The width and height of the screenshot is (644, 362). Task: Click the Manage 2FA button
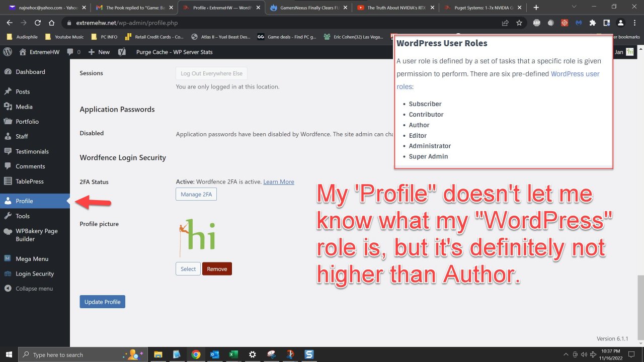pos(196,194)
